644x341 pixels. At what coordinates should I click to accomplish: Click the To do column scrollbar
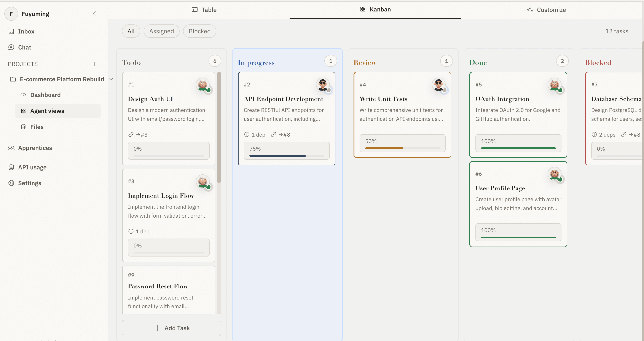coord(219,127)
